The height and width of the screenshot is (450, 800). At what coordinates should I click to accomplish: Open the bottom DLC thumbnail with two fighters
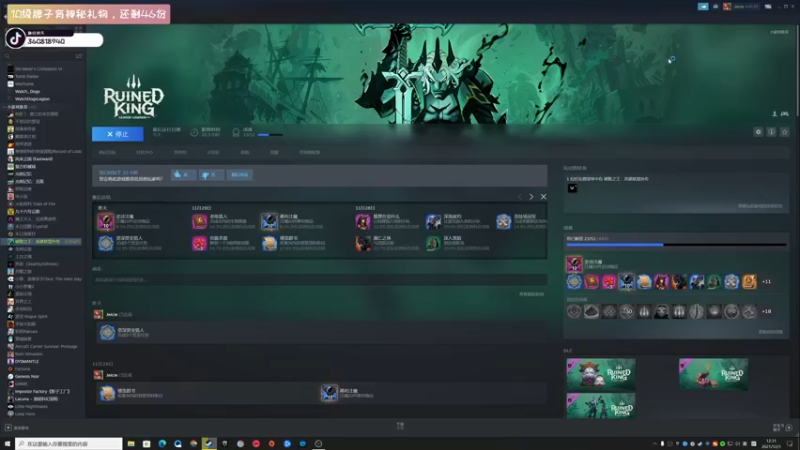tap(601, 406)
